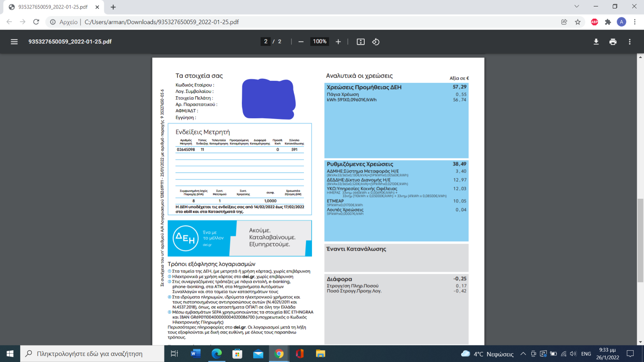Screen dimensions: 644x362
Task: Launch Microsoft Edge from the taskbar
Action: tap(217, 354)
